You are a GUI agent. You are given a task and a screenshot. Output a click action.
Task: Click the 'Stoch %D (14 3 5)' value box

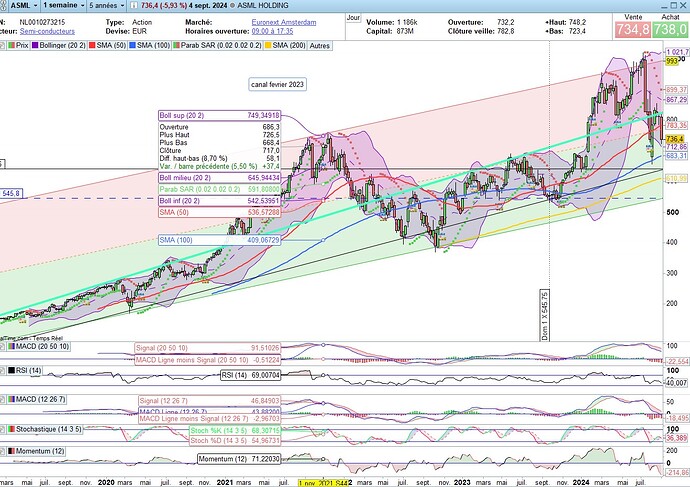(x=235, y=440)
